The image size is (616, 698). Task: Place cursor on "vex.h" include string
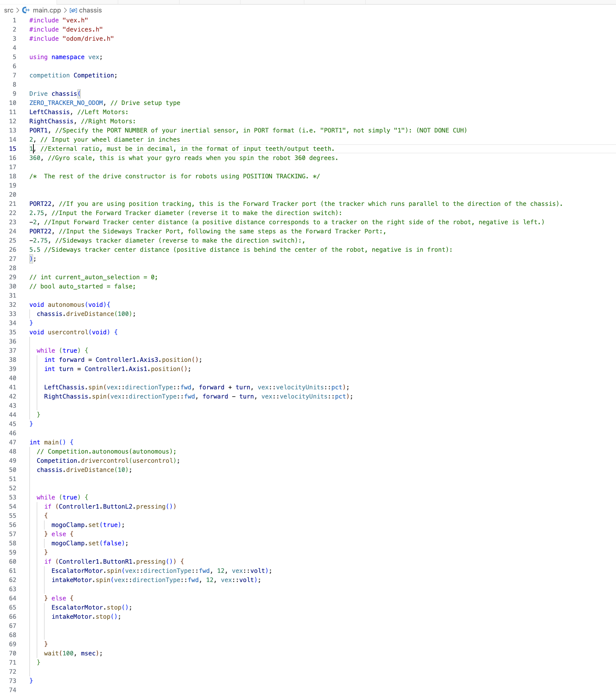75,20
